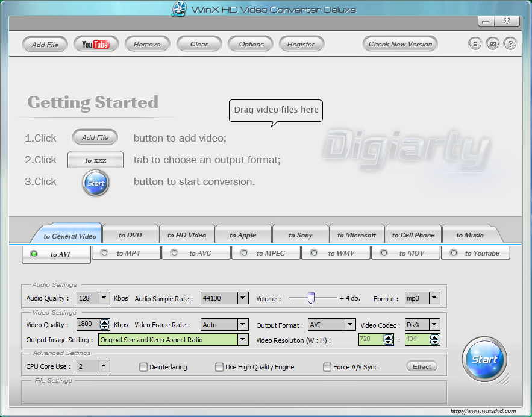
Task: Enable the Deinterlacing checkbox
Action: 143,367
